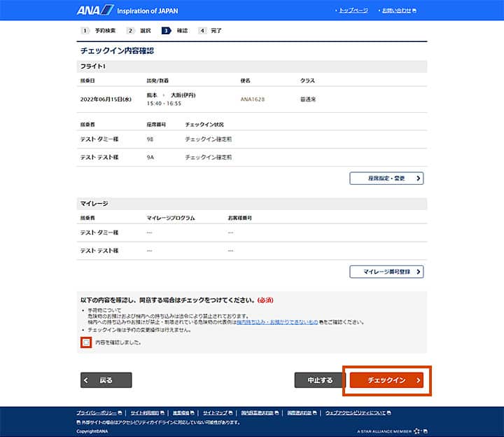Open マイレージ番号登録 mileage registration
The width and height of the screenshot is (504, 437).
coord(386,272)
